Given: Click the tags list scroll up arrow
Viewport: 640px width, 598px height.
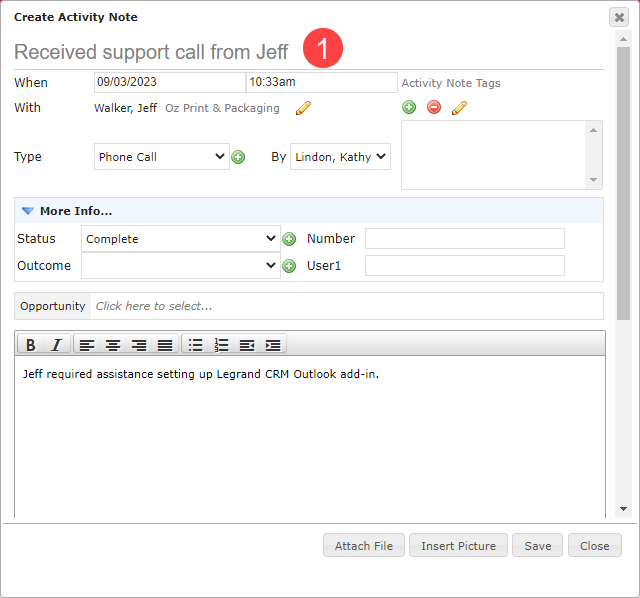Looking at the screenshot, I should pyautogui.click(x=593, y=130).
